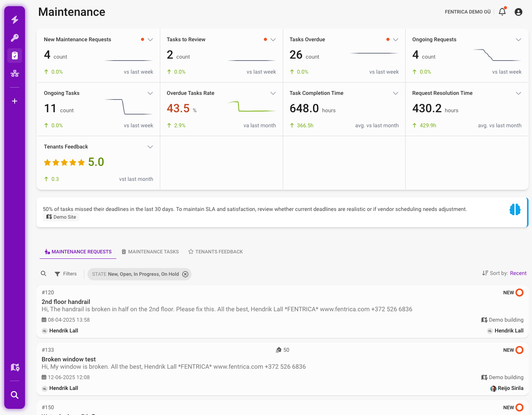This screenshot has height=415, width=532.
Task: Click the 43.5 overdue rate value
Action: point(178,108)
